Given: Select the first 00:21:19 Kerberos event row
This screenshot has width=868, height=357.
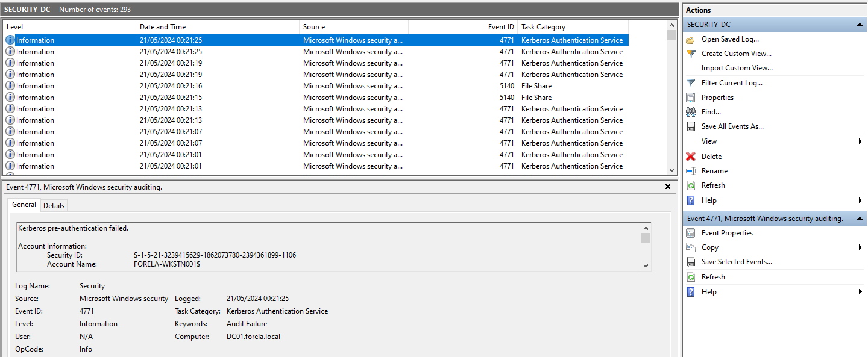Looking at the screenshot, I should tap(316, 63).
